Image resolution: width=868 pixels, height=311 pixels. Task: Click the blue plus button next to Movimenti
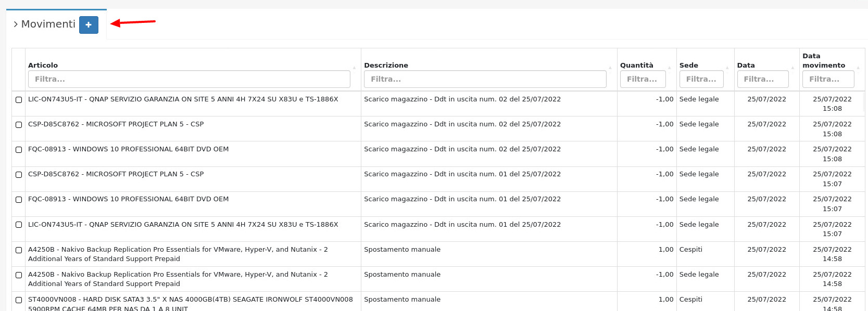tap(89, 25)
